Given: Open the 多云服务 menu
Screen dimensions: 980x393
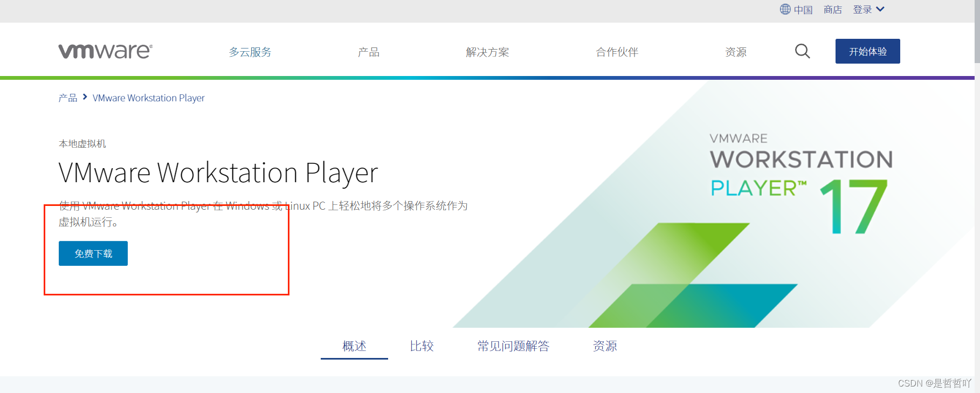Looking at the screenshot, I should point(250,52).
